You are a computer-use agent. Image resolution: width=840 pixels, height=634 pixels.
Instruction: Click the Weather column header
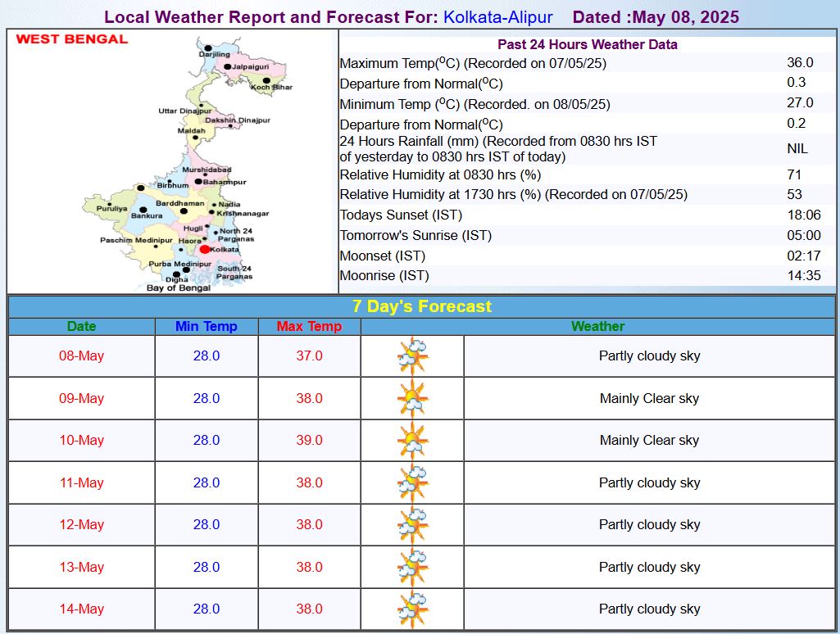point(597,326)
